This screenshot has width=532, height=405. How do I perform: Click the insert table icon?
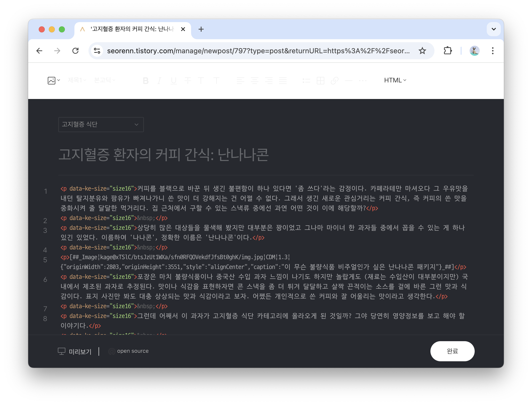320,81
